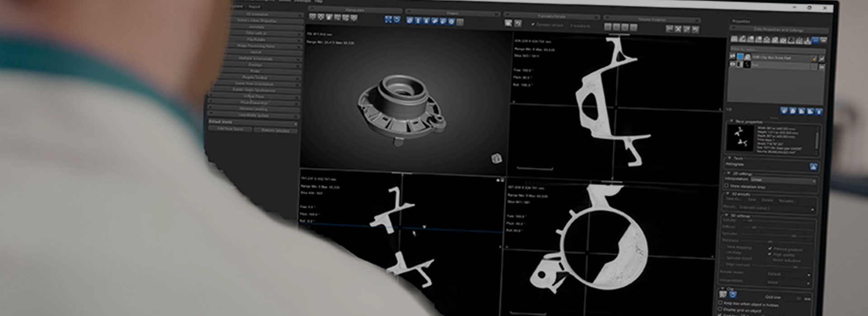The image size is (868, 316).
Task: Click the last Manipulate toolbar icon
Action: [x=354, y=18]
